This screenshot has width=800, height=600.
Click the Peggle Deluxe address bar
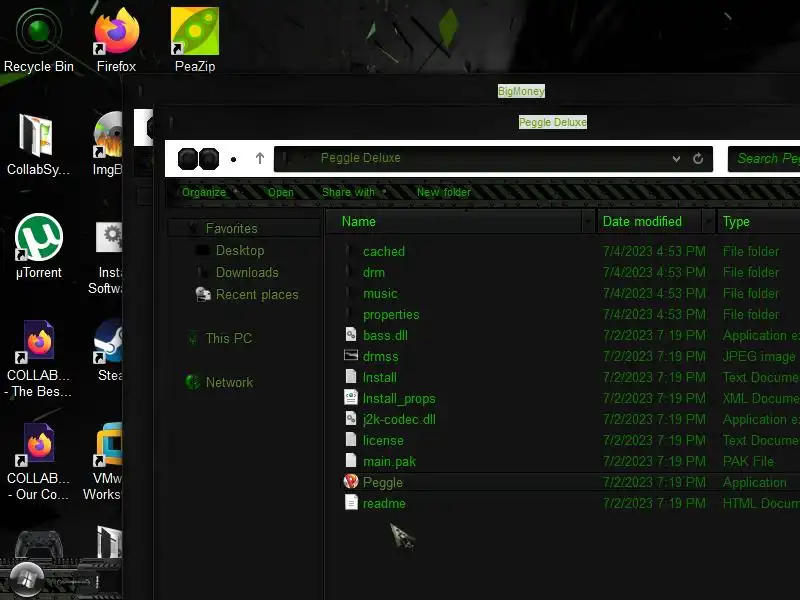493,159
